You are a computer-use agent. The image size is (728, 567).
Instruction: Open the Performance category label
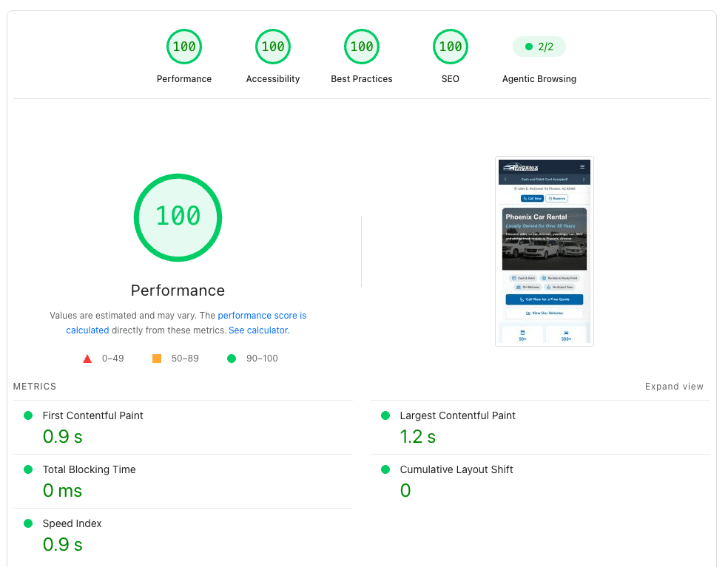click(x=184, y=79)
